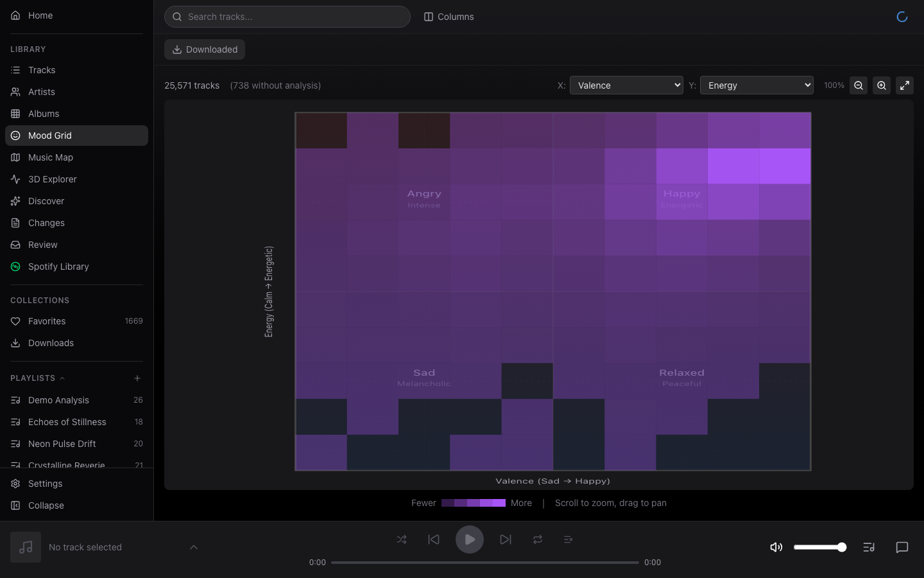This screenshot has height=578, width=924.
Task: Go to the Spotify Library page
Action: click(58, 267)
